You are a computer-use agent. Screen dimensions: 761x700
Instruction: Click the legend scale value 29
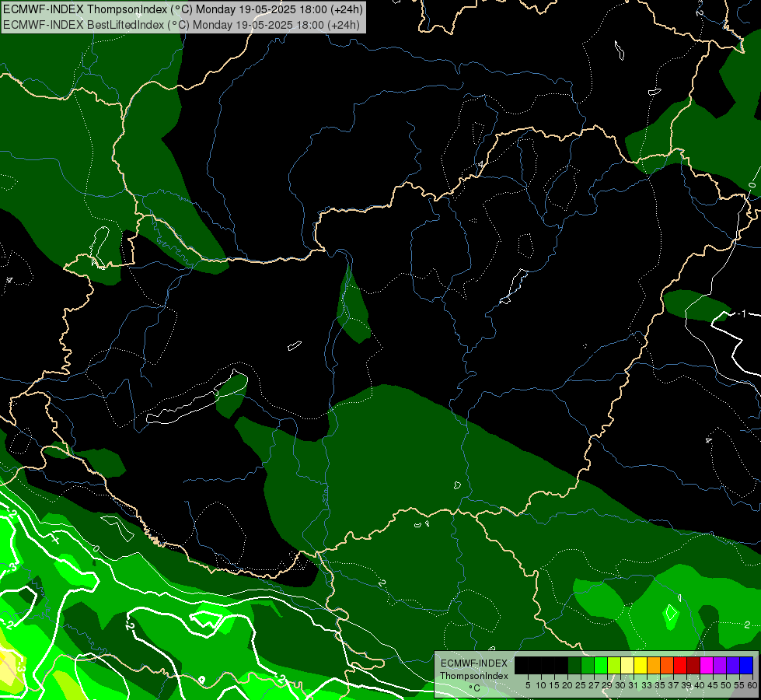607,685
